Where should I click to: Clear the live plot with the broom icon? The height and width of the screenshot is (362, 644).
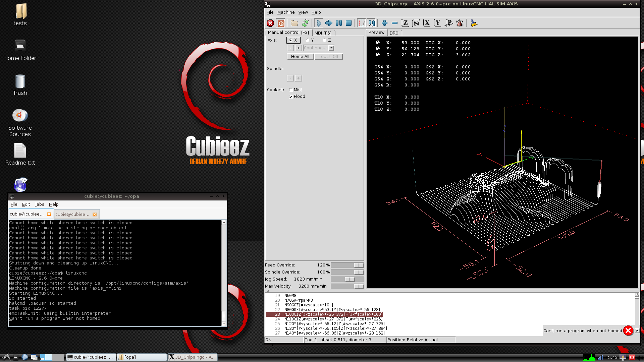tap(474, 23)
